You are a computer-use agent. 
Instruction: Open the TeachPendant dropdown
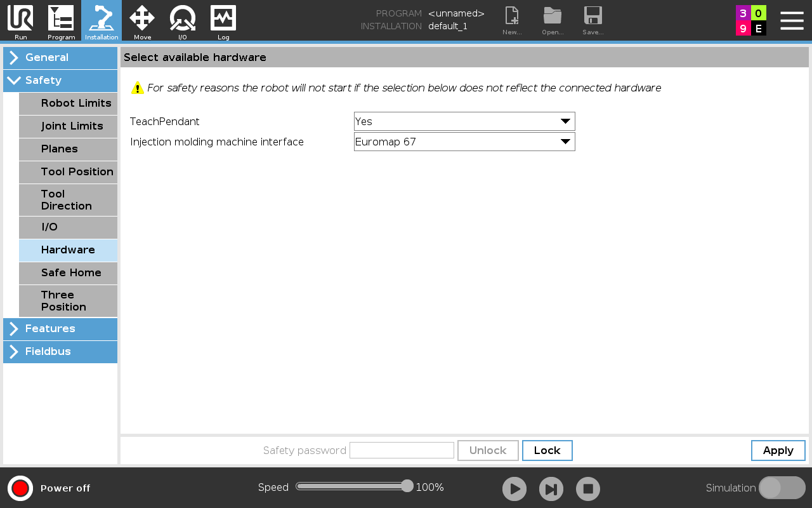point(464,121)
